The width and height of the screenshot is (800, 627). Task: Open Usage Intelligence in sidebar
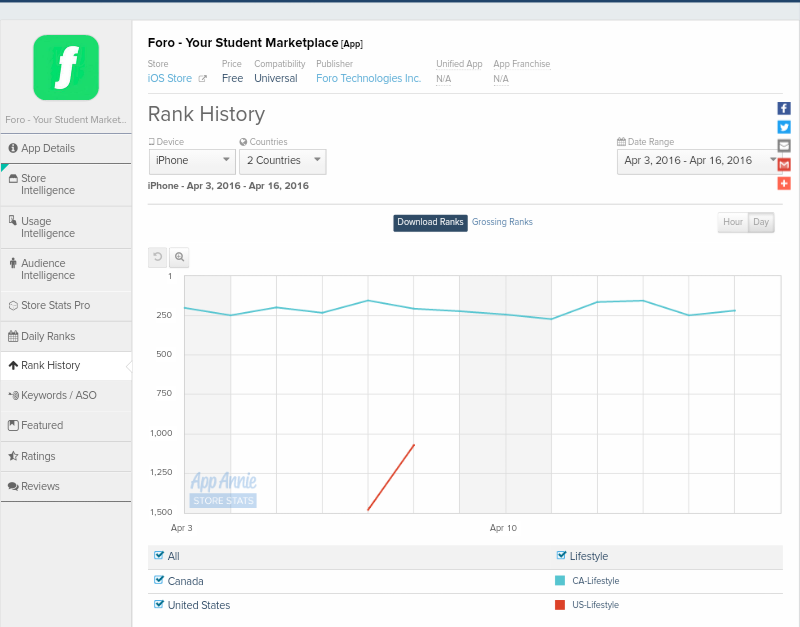tap(66, 227)
